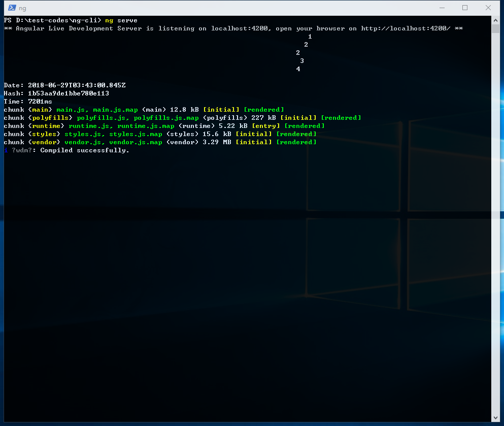The height and width of the screenshot is (426, 504).
Task: Click the scrollbar down arrow
Action: 495,418
